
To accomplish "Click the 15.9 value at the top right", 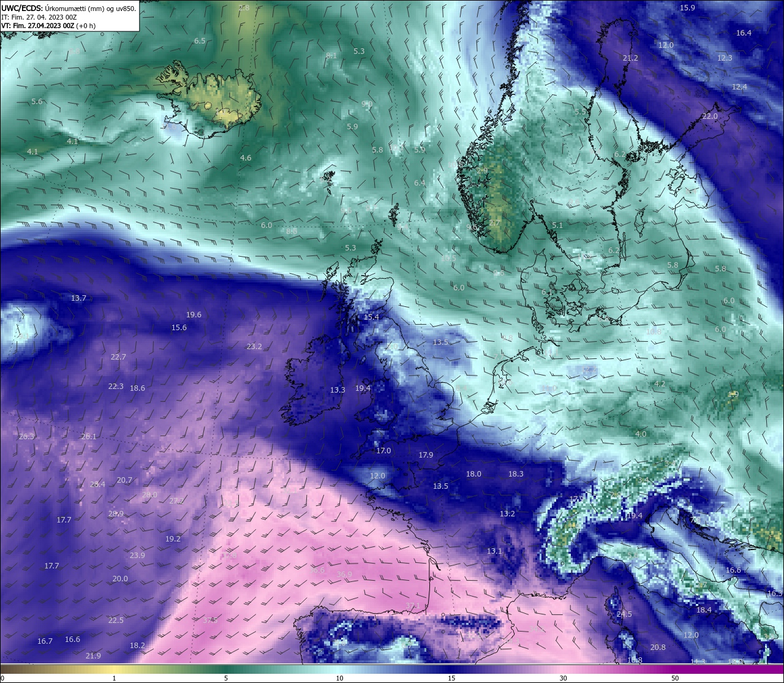I will point(688,8).
